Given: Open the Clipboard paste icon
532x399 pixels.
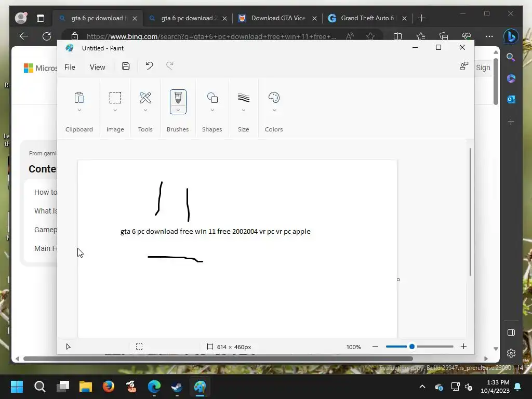Looking at the screenshot, I should tap(79, 98).
